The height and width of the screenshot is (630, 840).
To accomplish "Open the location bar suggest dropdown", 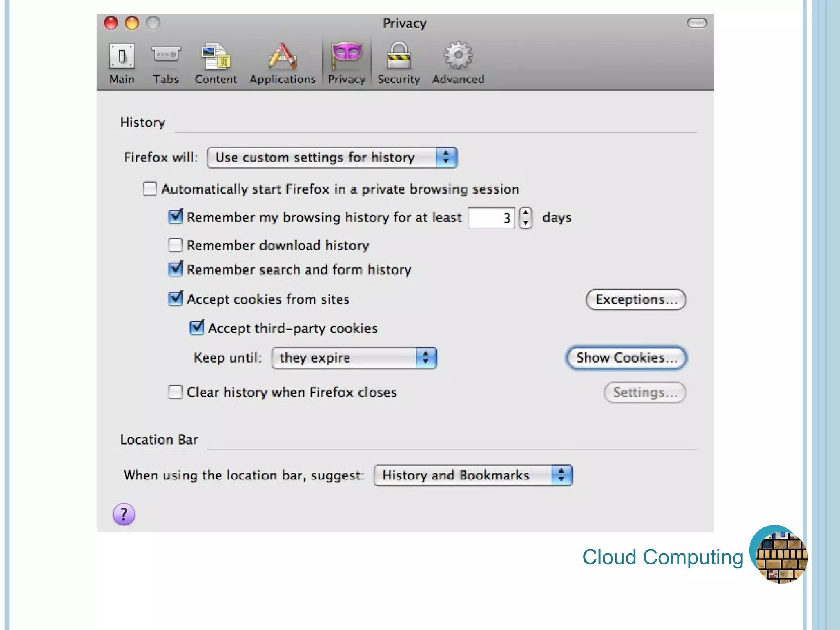I will [473, 475].
